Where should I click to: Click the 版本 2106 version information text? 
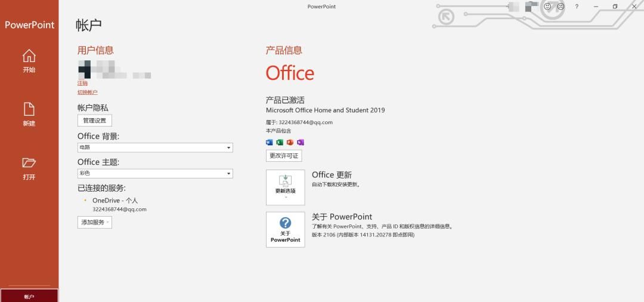click(x=363, y=235)
